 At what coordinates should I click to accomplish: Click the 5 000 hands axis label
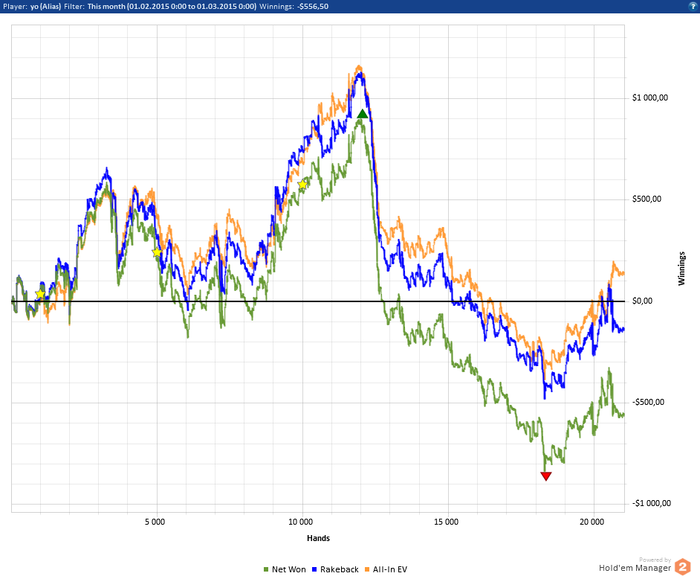pos(155,522)
